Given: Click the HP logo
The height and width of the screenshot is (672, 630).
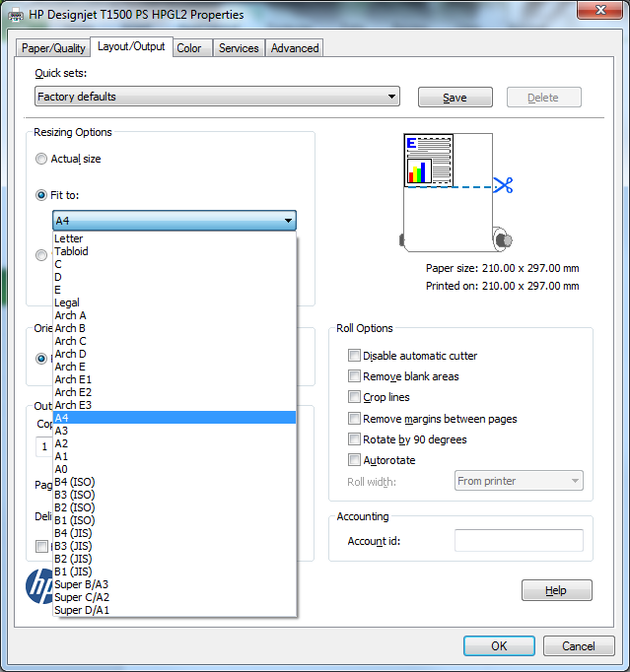Looking at the screenshot, I should click(39, 586).
